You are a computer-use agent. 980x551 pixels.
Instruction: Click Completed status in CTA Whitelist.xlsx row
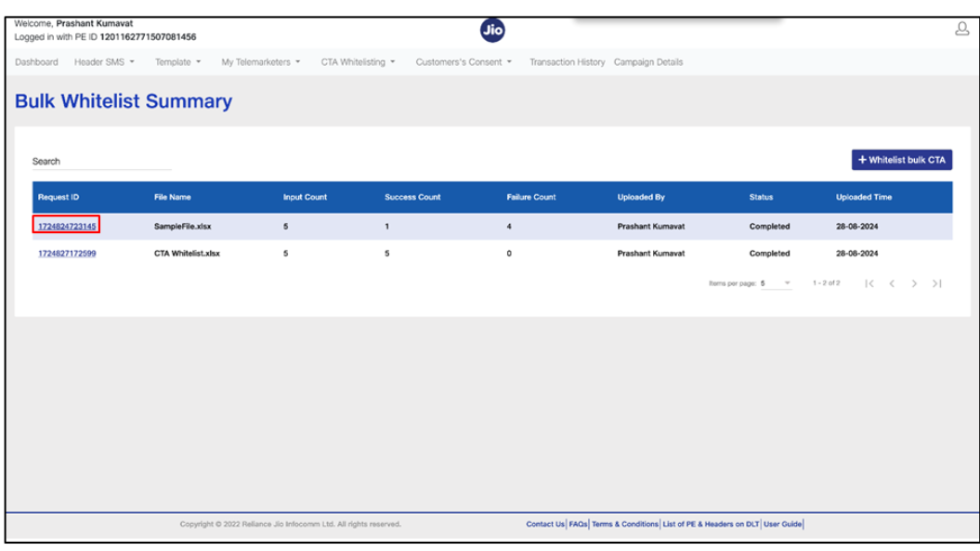[769, 254]
